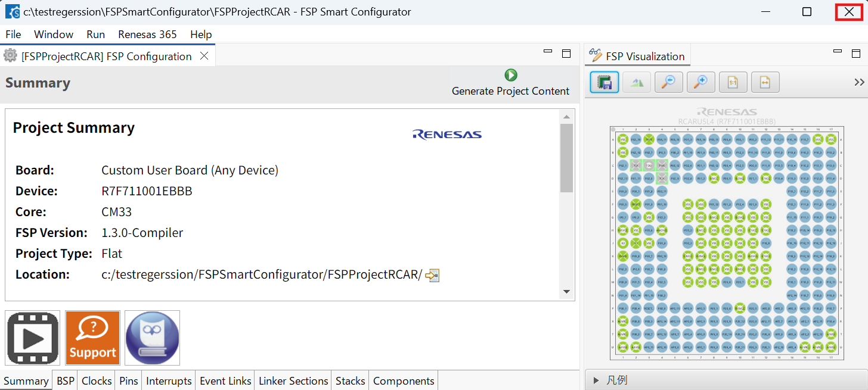
Task: Click the device value R7F711001EBBB
Action: coord(147,191)
